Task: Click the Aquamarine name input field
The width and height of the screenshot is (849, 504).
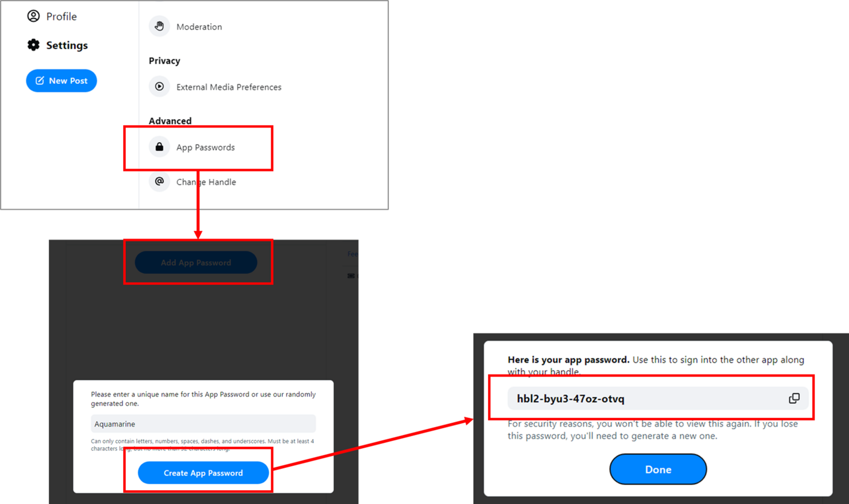Action: pos(203,424)
